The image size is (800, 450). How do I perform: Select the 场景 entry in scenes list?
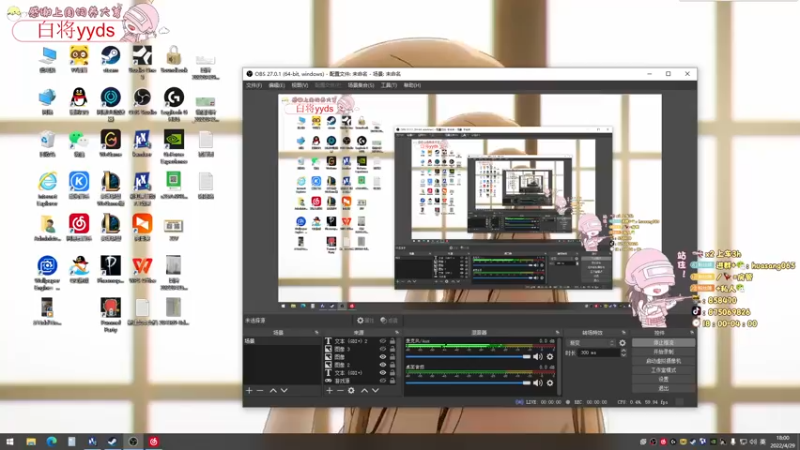(x=282, y=341)
